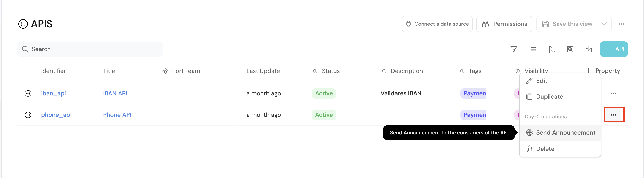
Task: Open the phone_api identifier link
Action: (x=56, y=115)
